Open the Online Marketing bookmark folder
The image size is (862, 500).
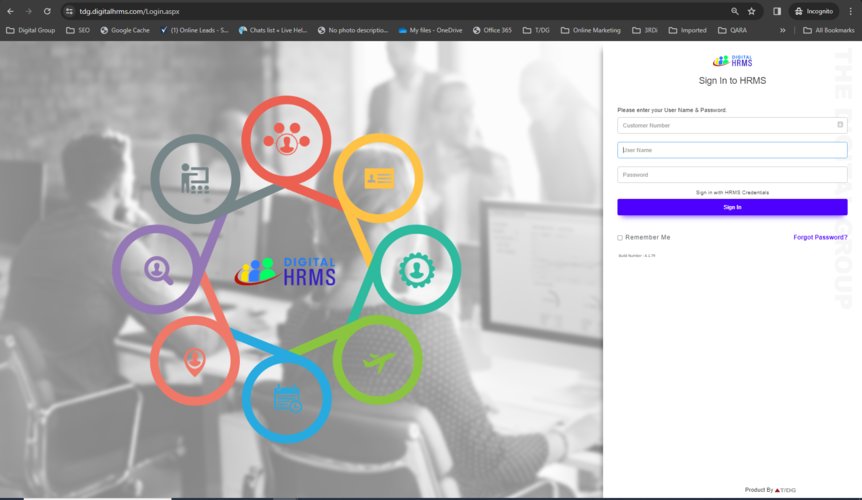[x=590, y=30]
